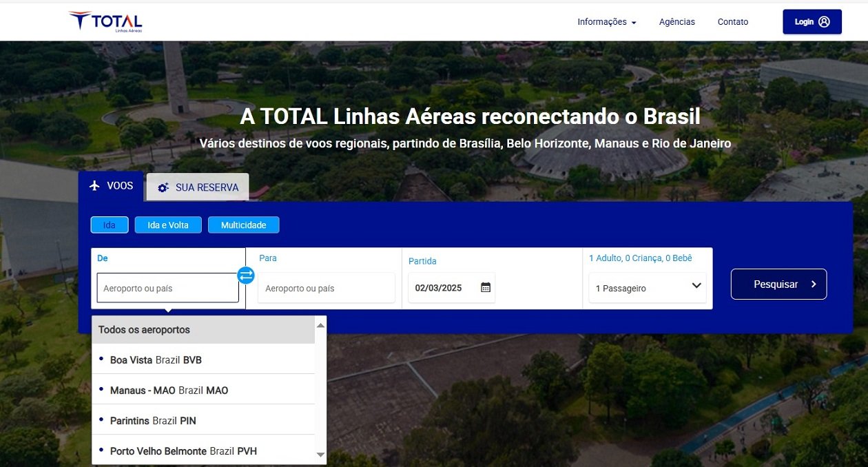Click the 1 Adulto, 0 Criança, 0 Bebê label
This screenshot has height=467, width=868.
pos(641,258)
